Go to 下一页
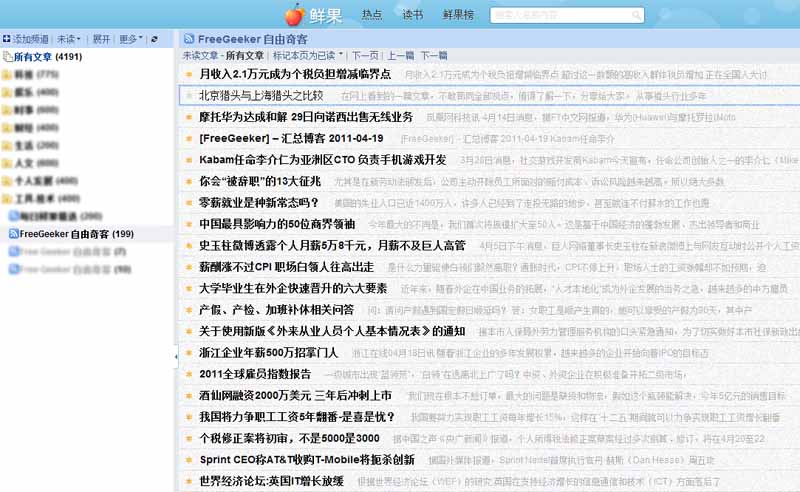This screenshot has width=800, height=492. click(x=365, y=55)
